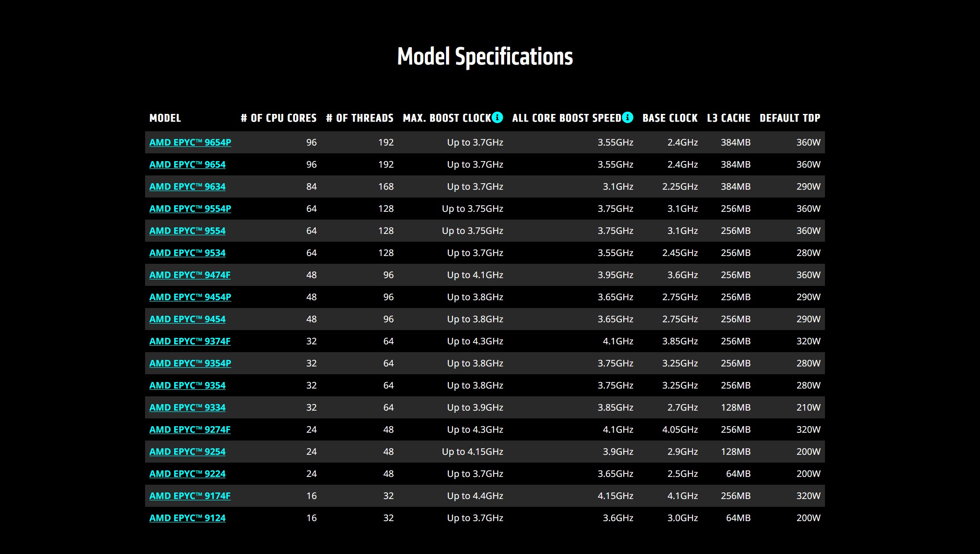Viewport: 980px width, 554px height.
Task: Go to the AMD EPYC 9554 link
Action: click(187, 231)
